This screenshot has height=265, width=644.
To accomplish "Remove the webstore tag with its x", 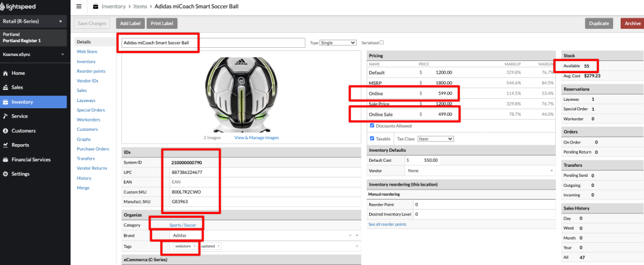I will (195, 246).
